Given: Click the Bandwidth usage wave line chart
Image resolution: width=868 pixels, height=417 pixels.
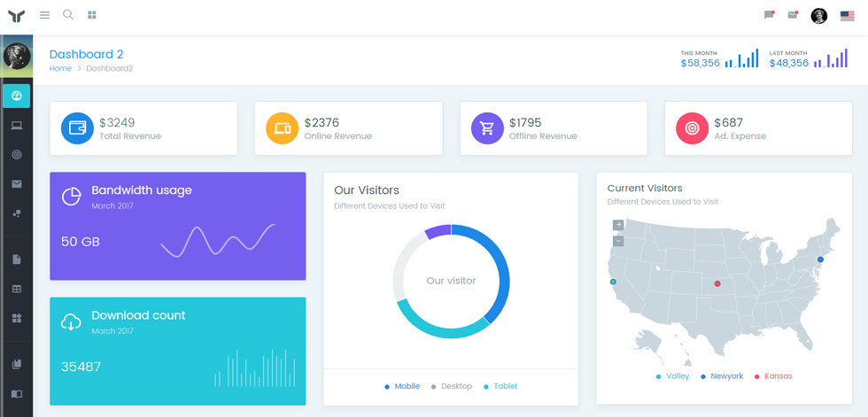Looking at the screenshot, I should [218, 241].
